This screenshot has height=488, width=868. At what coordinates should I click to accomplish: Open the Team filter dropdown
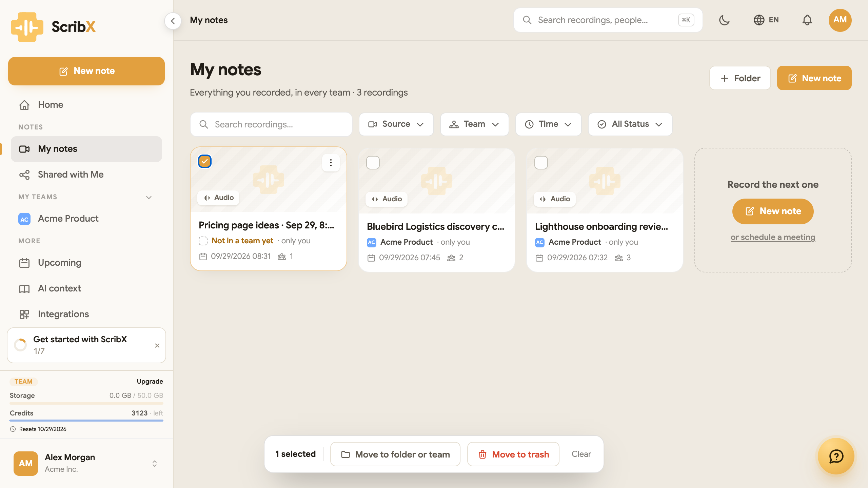click(474, 124)
